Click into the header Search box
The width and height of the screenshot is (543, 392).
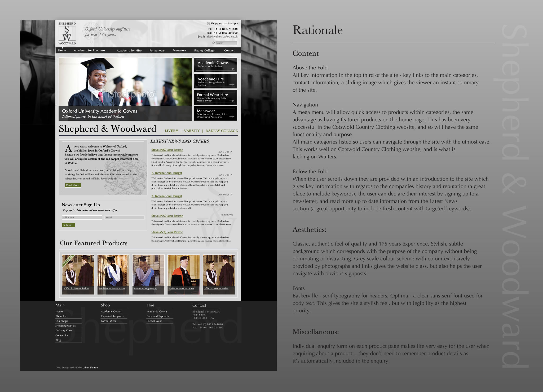point(226,43)
